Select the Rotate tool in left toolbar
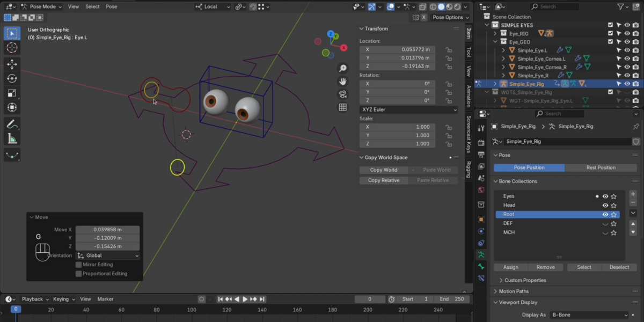644x322 pixels. coord(12,78)
